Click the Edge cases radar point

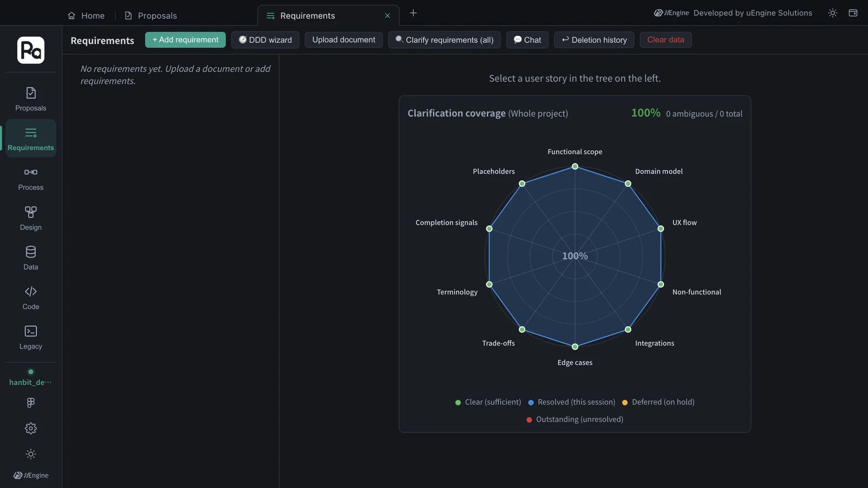point(575,346)
